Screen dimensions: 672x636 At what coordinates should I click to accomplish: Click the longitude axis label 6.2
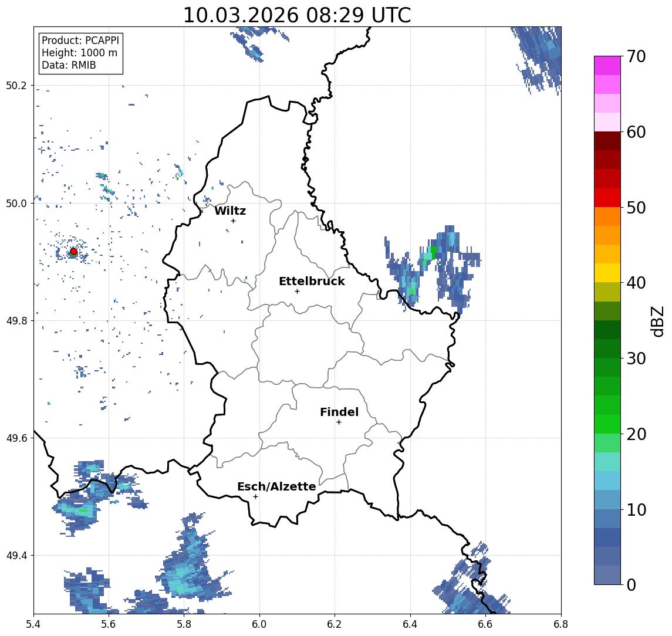point(335,624)
